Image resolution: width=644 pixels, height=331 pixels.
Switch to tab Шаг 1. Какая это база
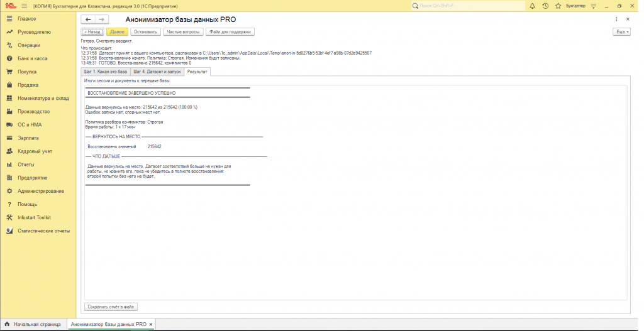pyautogui.click(x=106, y=72)
